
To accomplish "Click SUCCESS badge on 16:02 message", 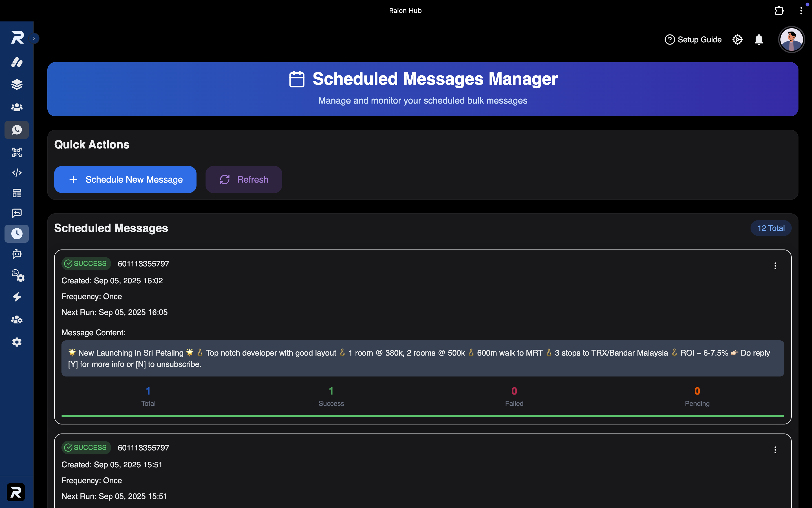I will [x=86, y=263].
